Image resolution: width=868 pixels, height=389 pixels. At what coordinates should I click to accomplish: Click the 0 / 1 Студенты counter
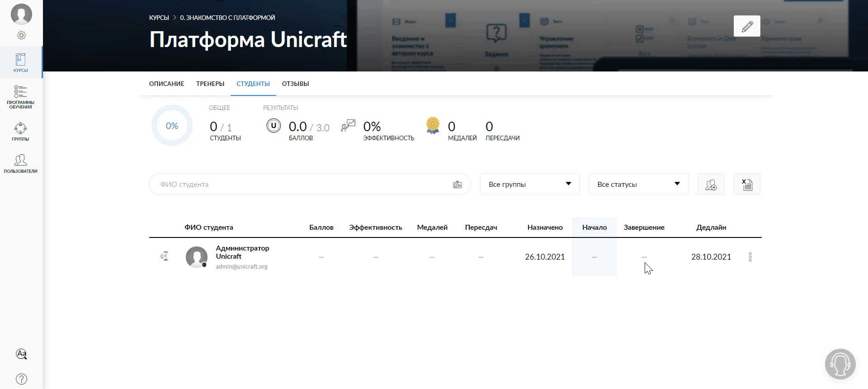tap(225, 131)
